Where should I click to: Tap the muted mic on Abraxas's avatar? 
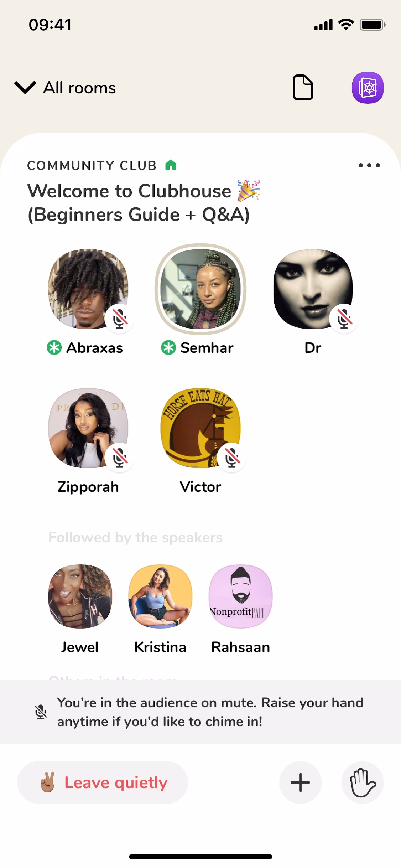(120, 319)
